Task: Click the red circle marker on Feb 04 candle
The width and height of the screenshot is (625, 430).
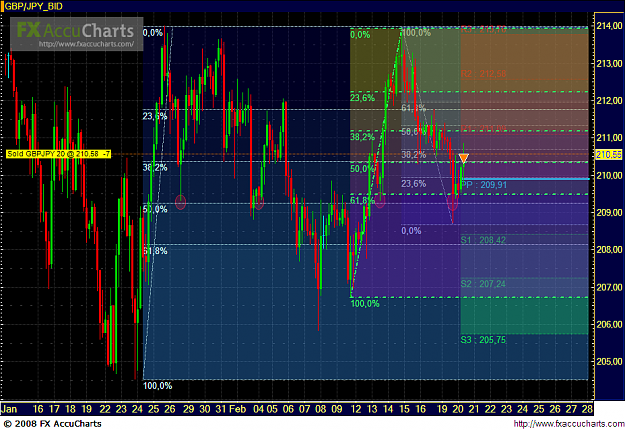Action: [259, 203]
